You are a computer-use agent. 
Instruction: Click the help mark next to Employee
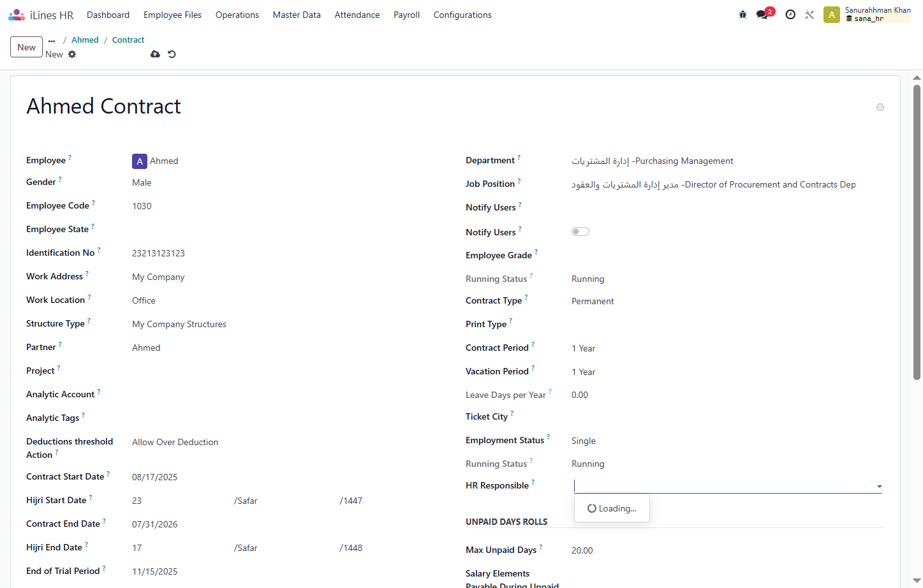point(70,157)
